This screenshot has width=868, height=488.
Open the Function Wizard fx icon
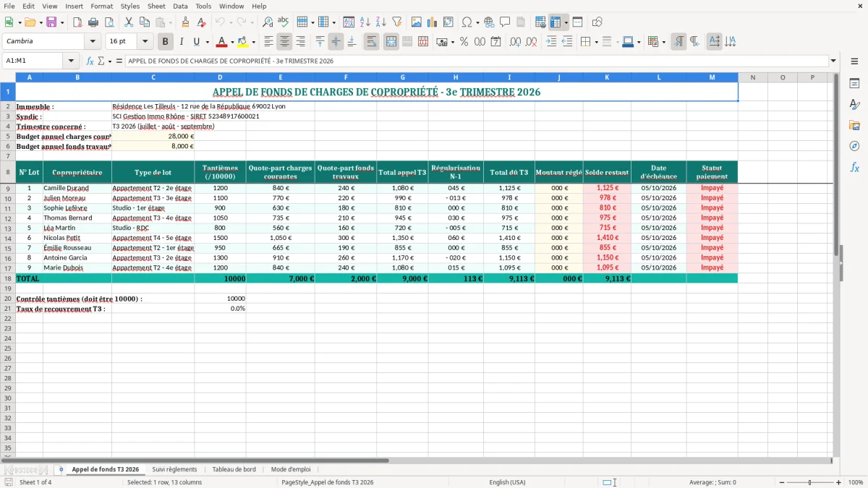[90, 61]
